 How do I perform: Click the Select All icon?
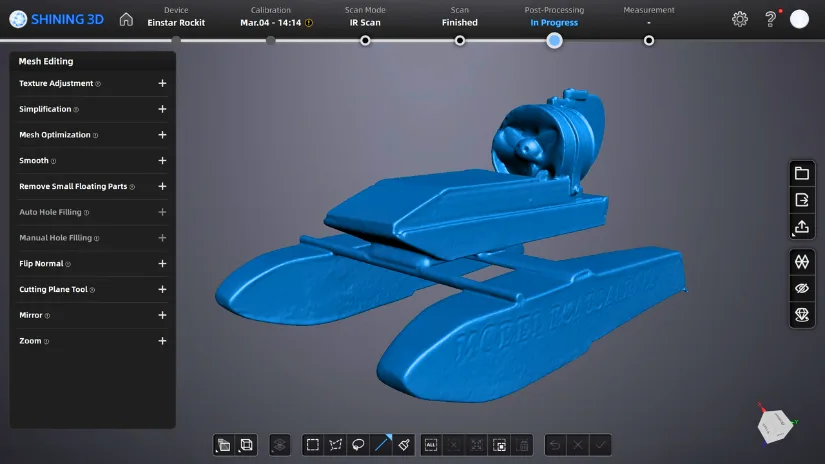(431, 445)
